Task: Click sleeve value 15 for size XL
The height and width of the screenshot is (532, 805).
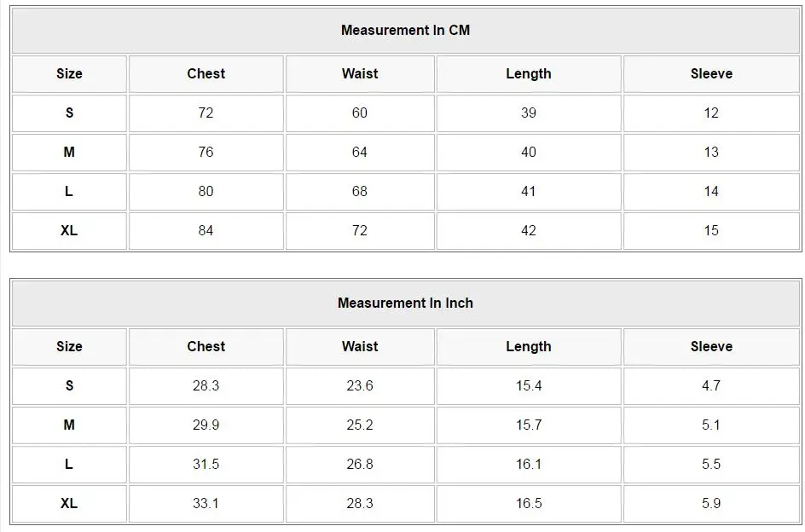Action: (710, 231)
